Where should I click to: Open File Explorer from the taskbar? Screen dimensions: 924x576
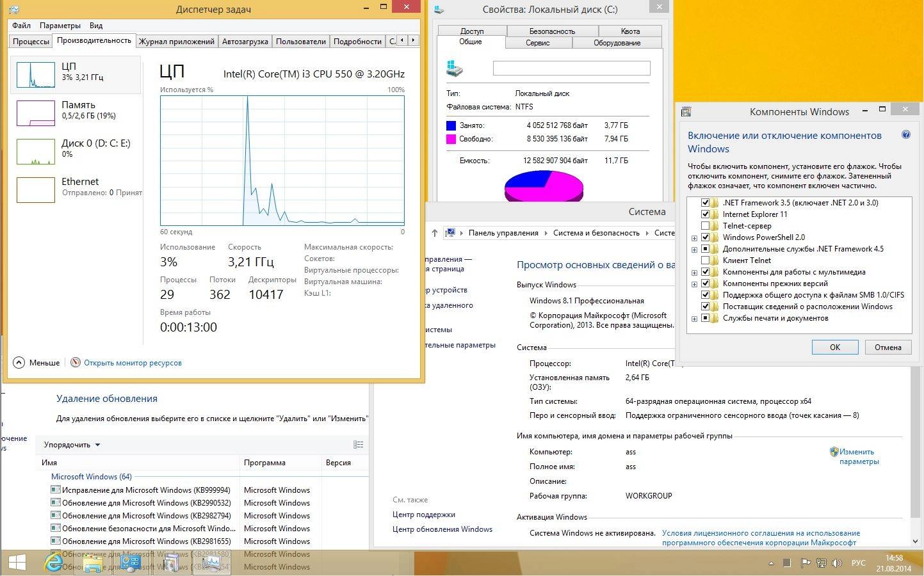click(93, 563)
